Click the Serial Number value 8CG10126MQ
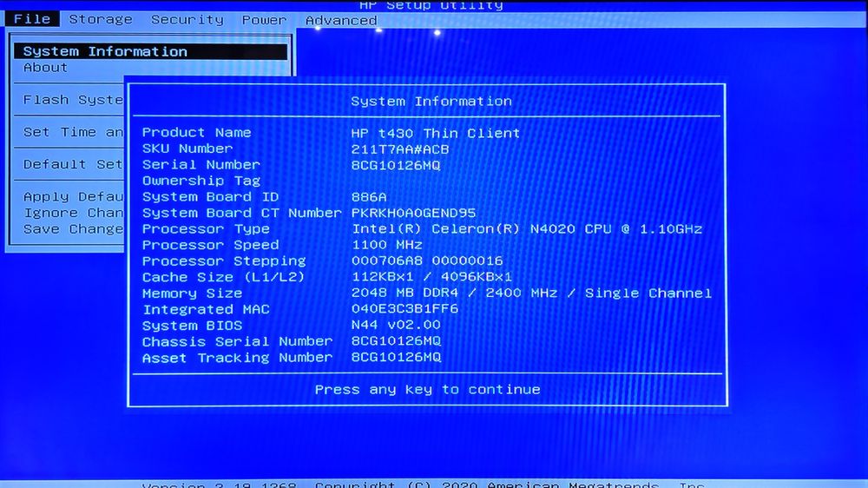The image size is (868, 488). tap(396, 165)
